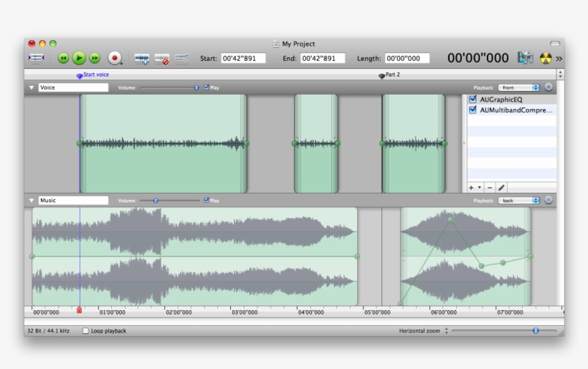This screenshot has width=588, height=369.
Task: Collapse the Voice track disclosure triangle
Action: click(32, 87)
